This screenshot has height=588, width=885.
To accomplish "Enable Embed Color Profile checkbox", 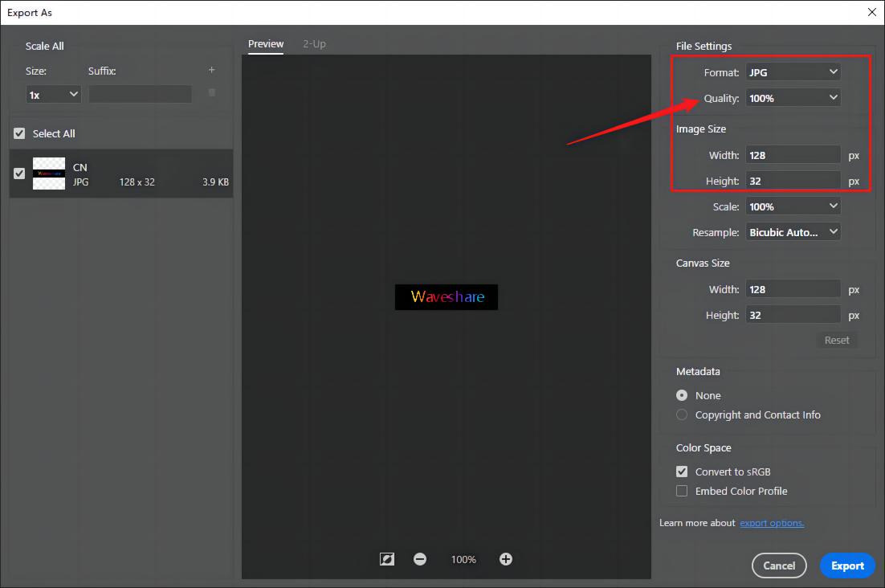I will (x=682, y=491).
